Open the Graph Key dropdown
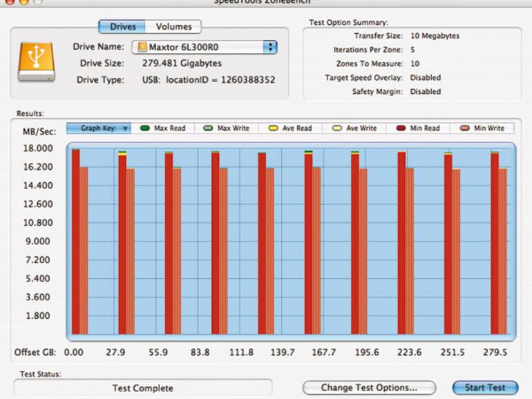The image size is (532, 399). click(x=99, y=128)
